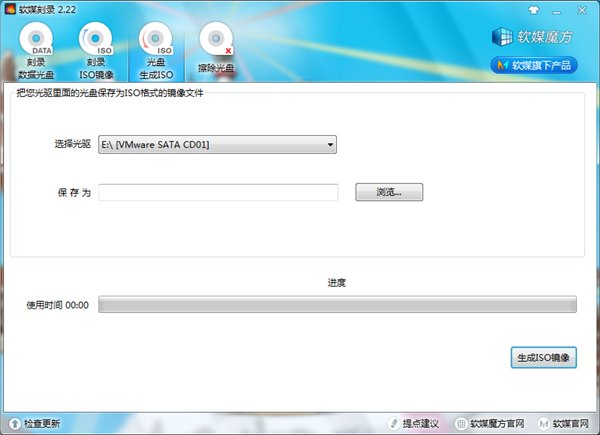The width and height of the screenshot is (600, 435).
Task: Visit the 软媒魔方官网 website link
Action: point(490,424)
